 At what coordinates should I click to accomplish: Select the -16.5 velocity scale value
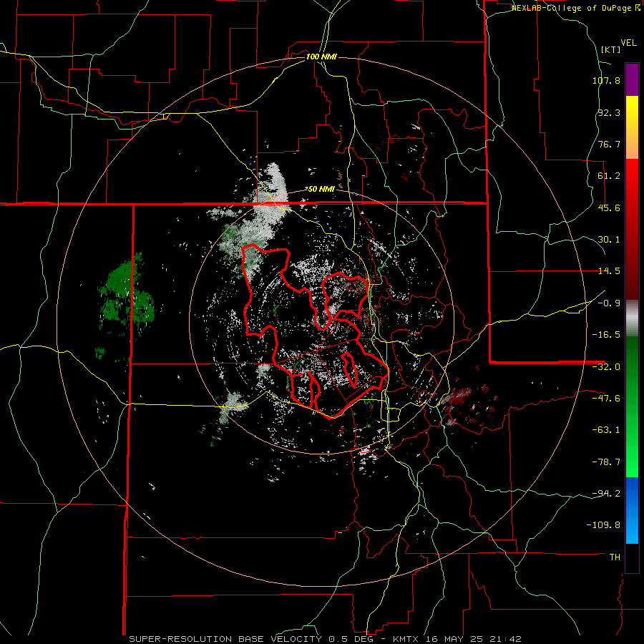coord(606,335)
